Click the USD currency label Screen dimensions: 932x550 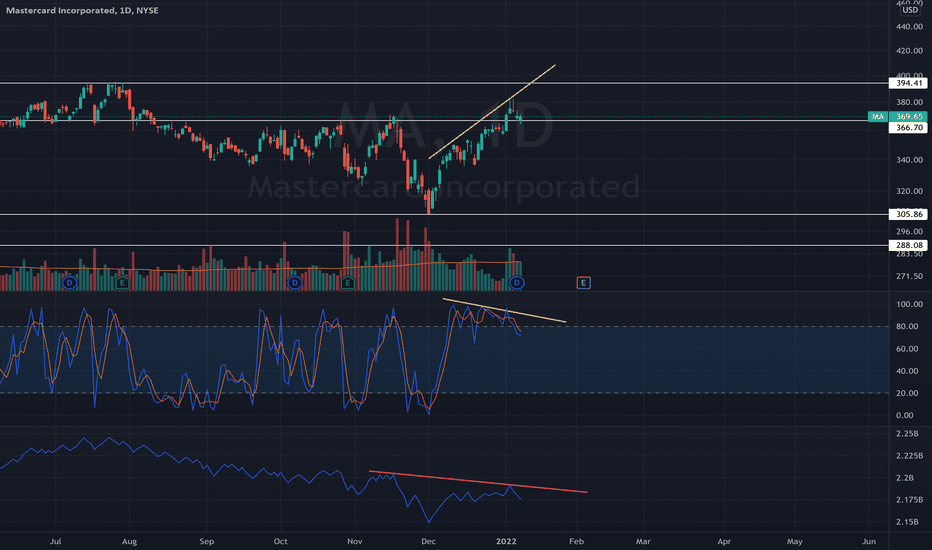(910, 10)
